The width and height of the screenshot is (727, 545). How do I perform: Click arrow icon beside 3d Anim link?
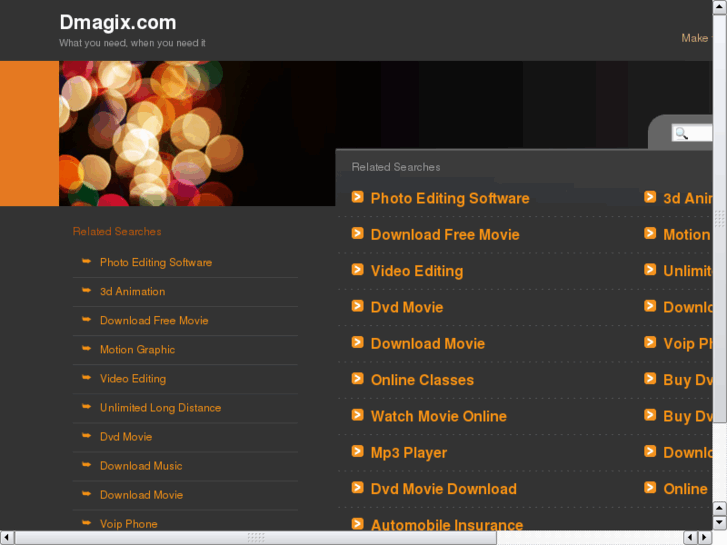[650, 197]
